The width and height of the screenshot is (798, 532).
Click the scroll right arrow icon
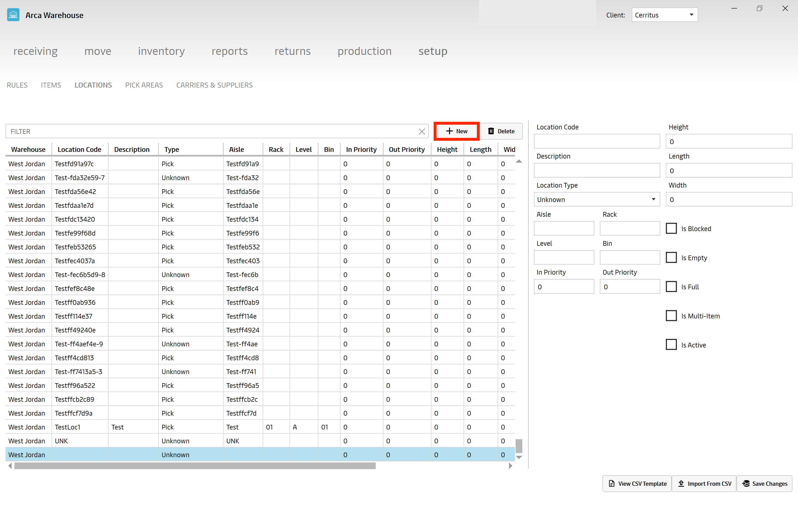[x=510, y=465]
